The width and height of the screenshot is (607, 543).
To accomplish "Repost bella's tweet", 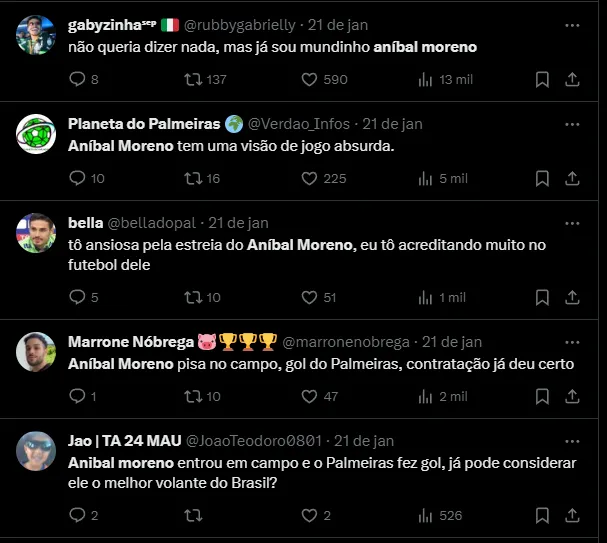I will [193, 297].
